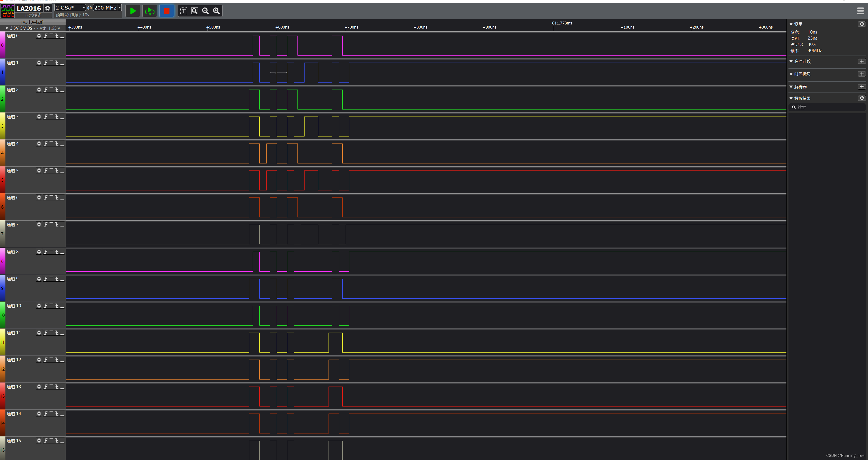Click 通道 0 magenta color bar
The image size is (868, 460).
2,45
